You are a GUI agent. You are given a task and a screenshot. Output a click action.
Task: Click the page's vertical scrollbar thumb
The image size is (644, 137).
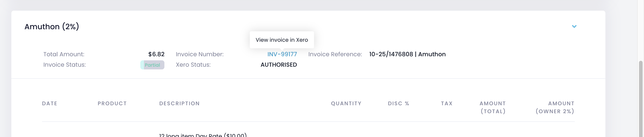click(x=641, y=100)
